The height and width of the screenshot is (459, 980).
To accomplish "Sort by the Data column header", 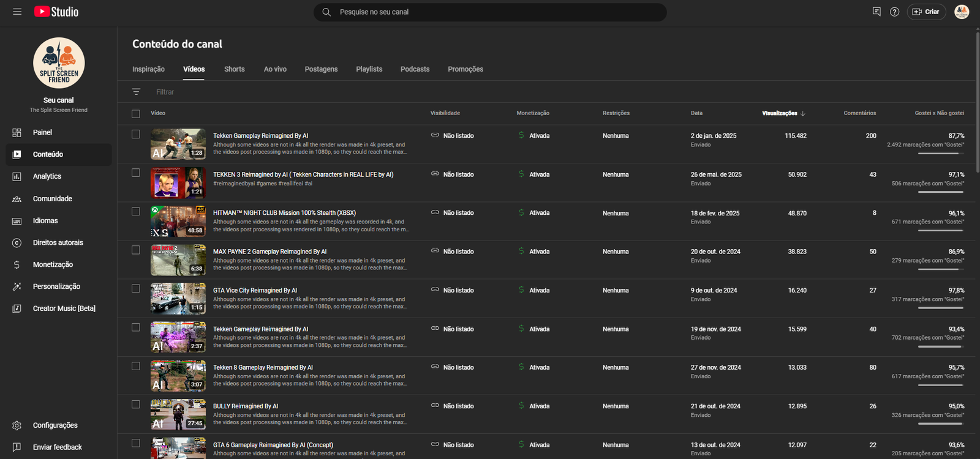I will point(696,113).
